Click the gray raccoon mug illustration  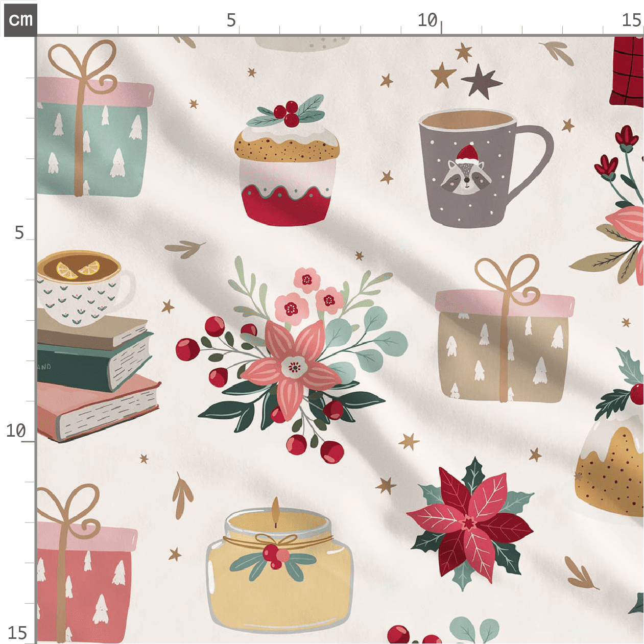[485, 168]
